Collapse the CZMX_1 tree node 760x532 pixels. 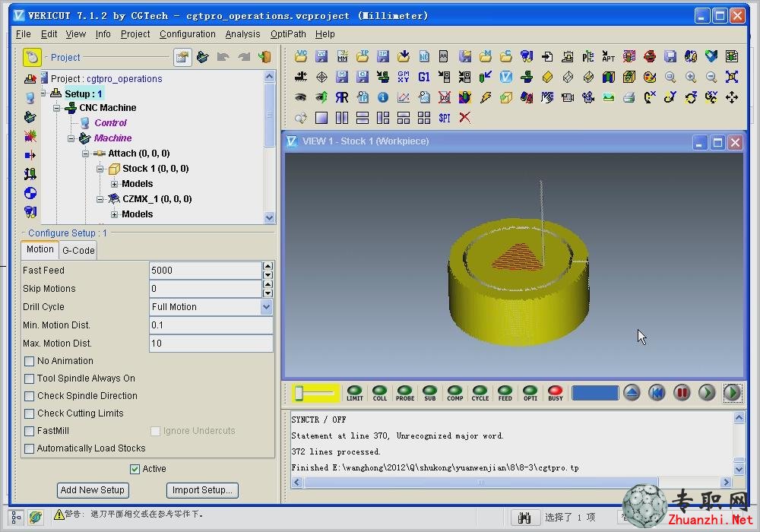point(100,199)
